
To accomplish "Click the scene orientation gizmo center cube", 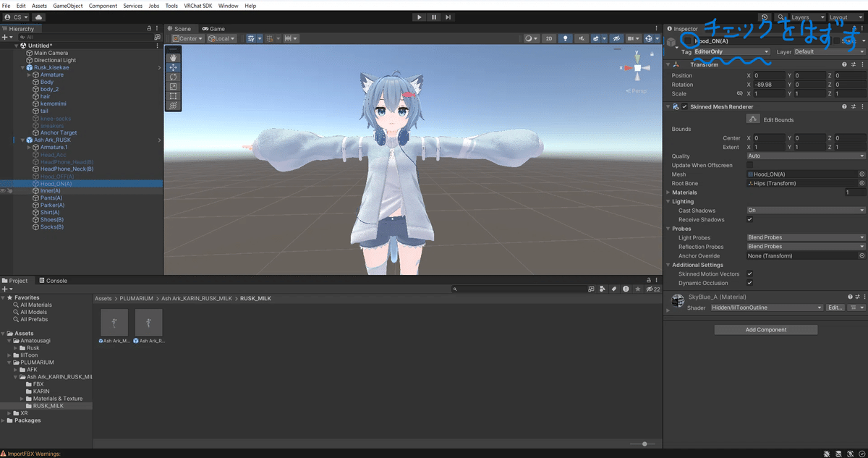I will [x=637, y=68].
